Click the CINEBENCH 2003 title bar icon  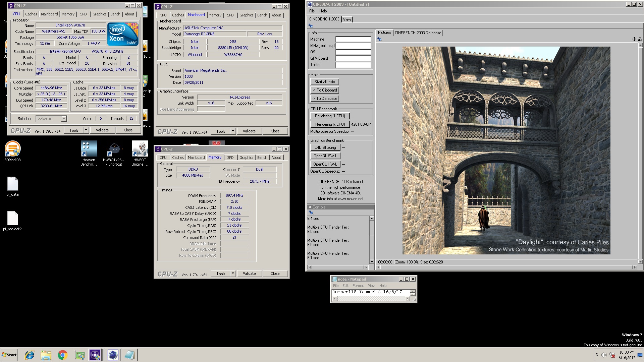coord(310,4)
